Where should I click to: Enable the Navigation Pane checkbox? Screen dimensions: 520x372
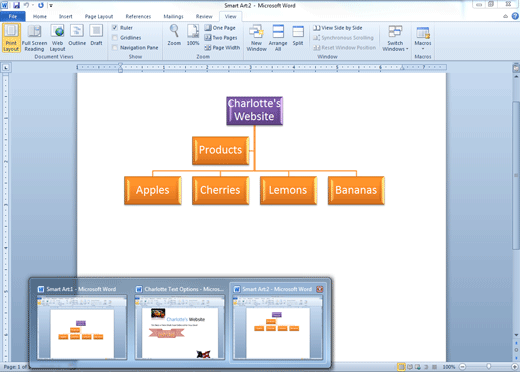tap(115, 48)
